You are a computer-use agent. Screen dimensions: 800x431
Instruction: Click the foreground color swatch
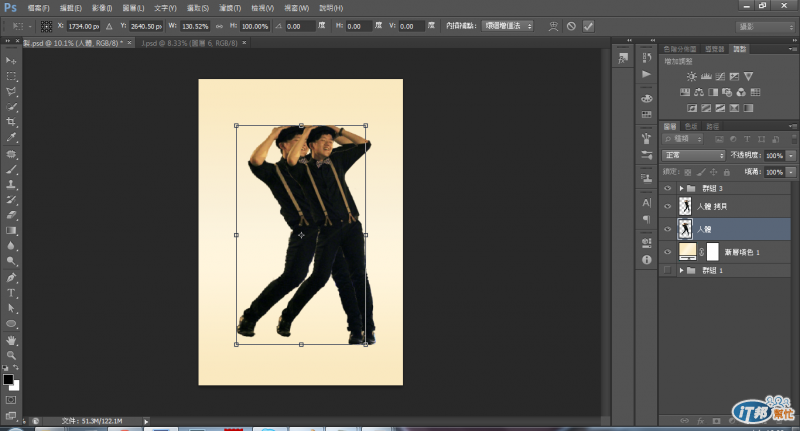point(8,380)
